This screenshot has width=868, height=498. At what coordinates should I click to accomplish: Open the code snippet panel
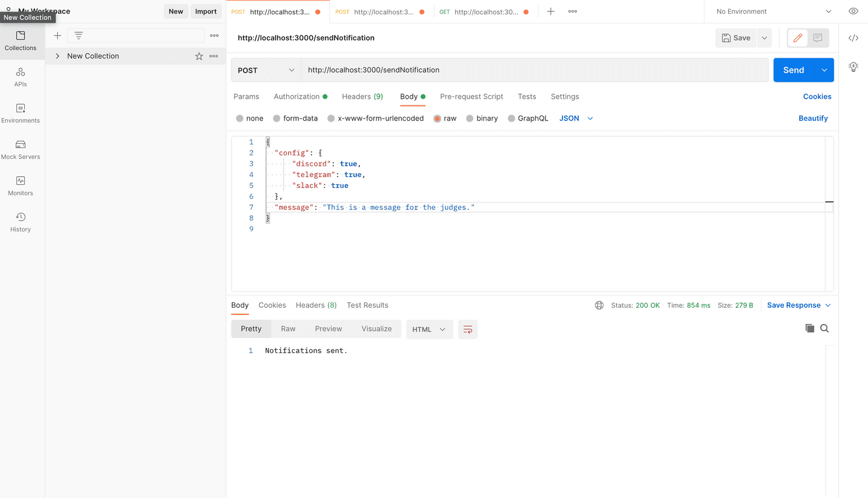pos(854,38)
